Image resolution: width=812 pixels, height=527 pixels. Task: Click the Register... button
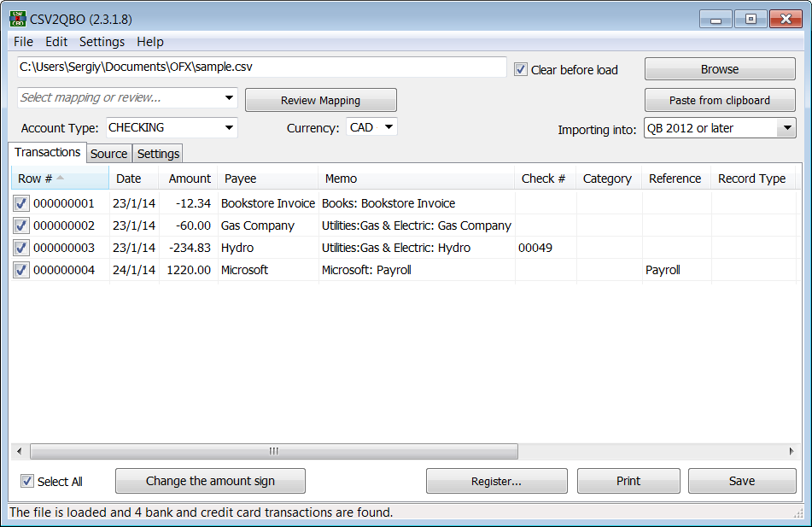point(497,481)
